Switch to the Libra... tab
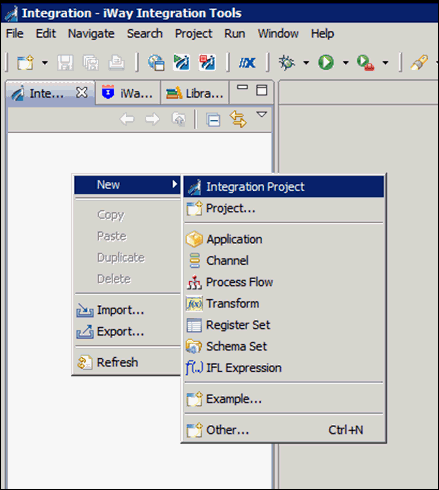The height and width of the screenshot is (490, 439). [x=195, y=93]
